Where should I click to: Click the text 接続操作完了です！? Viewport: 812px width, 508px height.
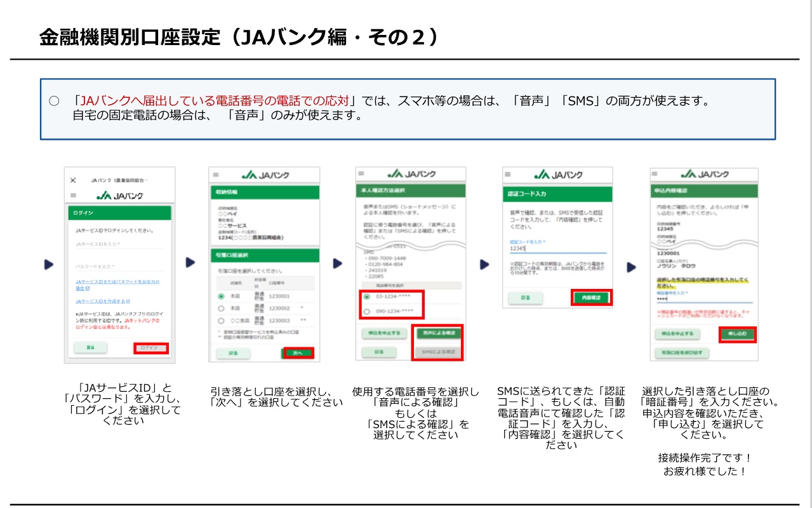click(705, 457)
